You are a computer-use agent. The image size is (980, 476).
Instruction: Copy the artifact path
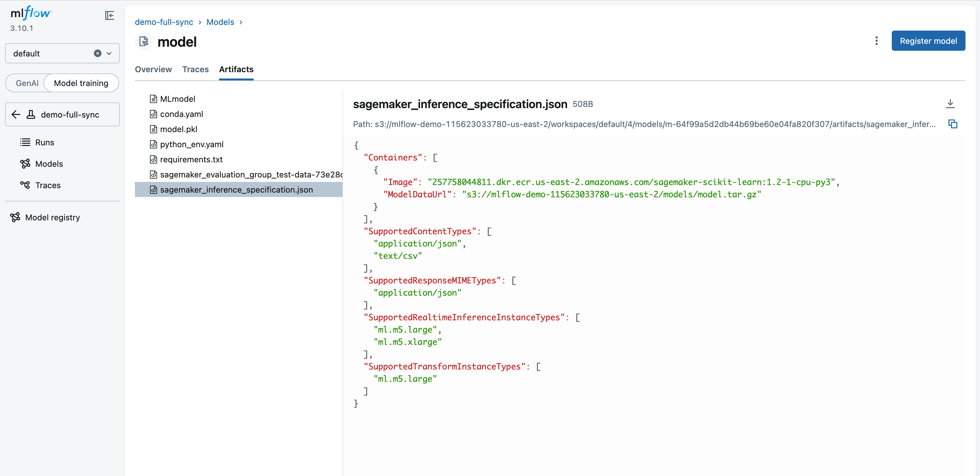[x=953, y=124]
